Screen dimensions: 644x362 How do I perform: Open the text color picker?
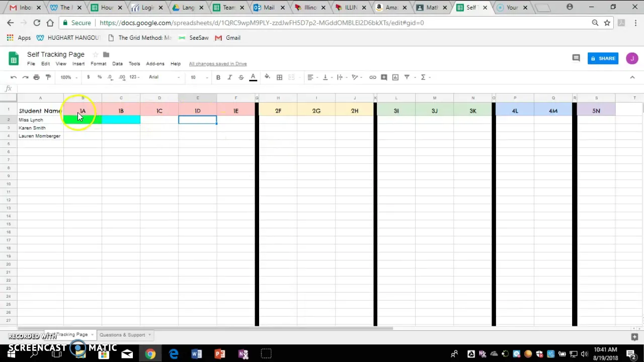253,77
